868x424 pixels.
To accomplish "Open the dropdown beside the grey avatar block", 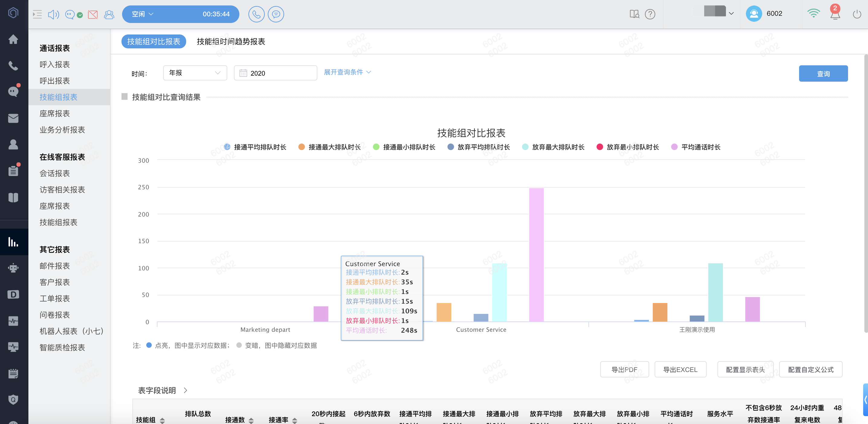I will [731, 14].
